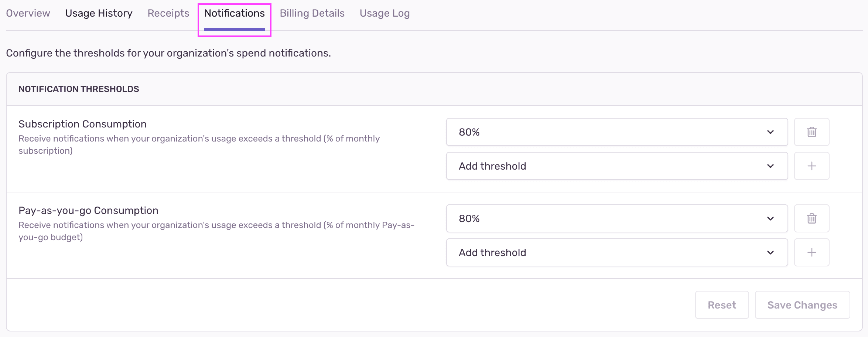Viewport: 868px width, 337px height.
Task: Open the Billing Details tab
Action: (312, 13)
